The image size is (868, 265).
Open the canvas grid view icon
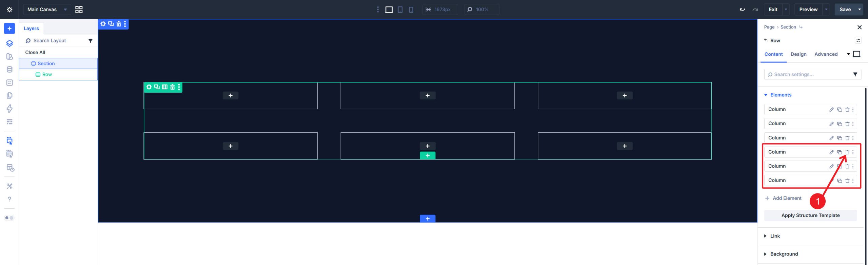tap(79, 10)
